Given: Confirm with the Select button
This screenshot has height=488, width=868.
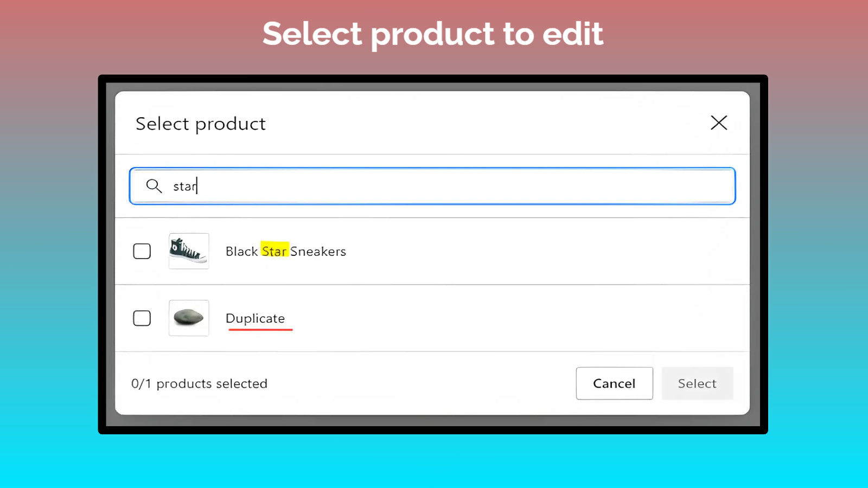Looking at the screenshot, I should pos(697,383).
